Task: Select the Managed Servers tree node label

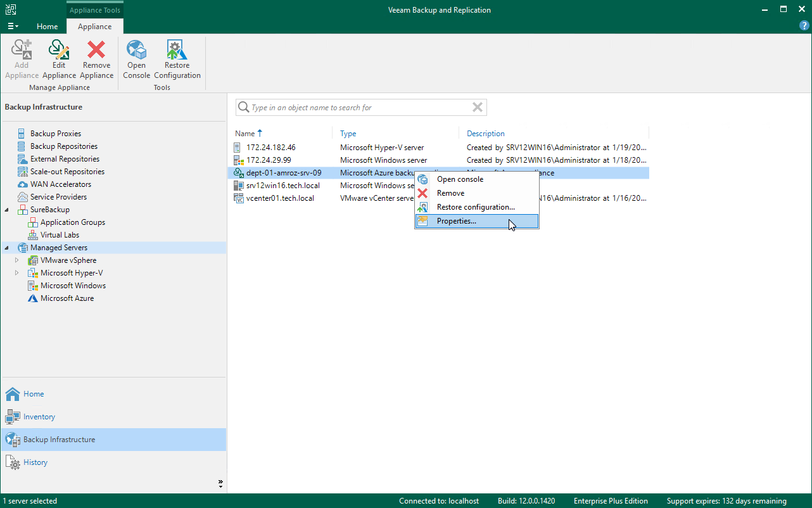Action: tap(59, 248)
